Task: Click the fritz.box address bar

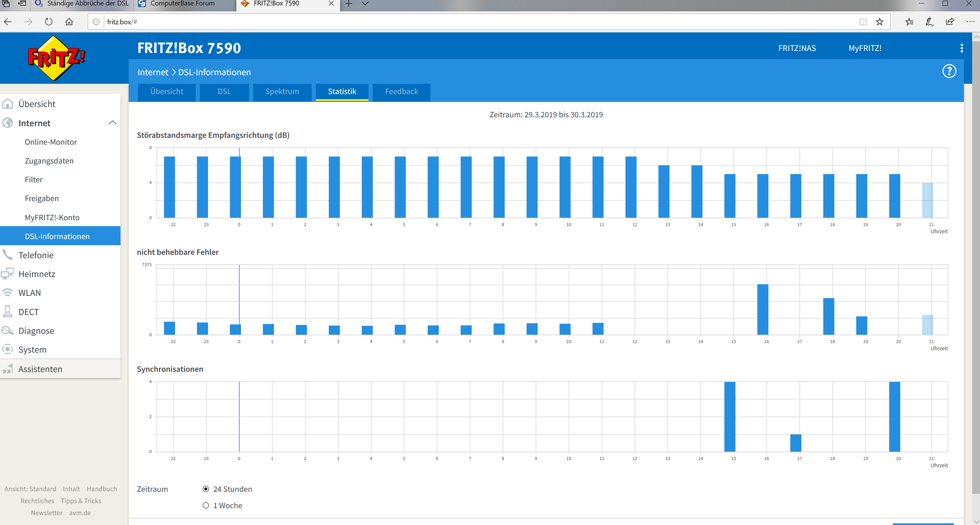Action: pyautogui.click(x=456, y=22)
